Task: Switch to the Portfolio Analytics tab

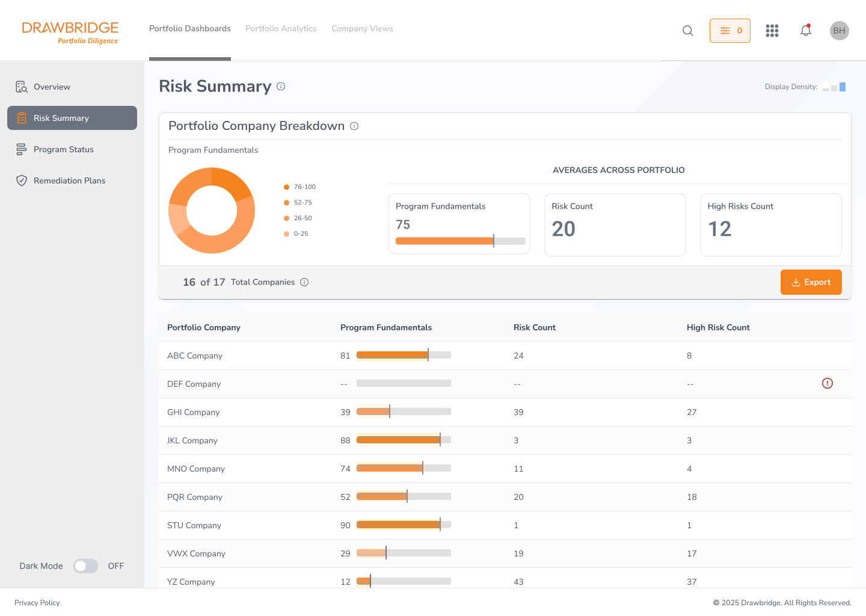Action: point(281,28)
